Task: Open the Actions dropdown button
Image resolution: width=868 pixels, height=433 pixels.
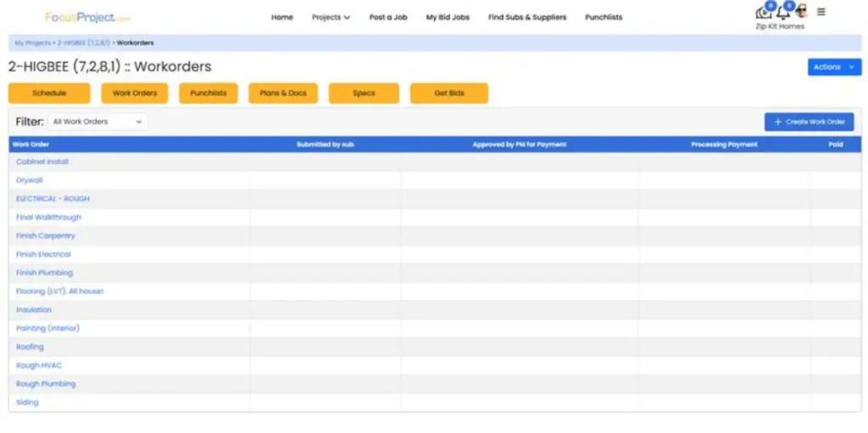Action: [834, 67]
